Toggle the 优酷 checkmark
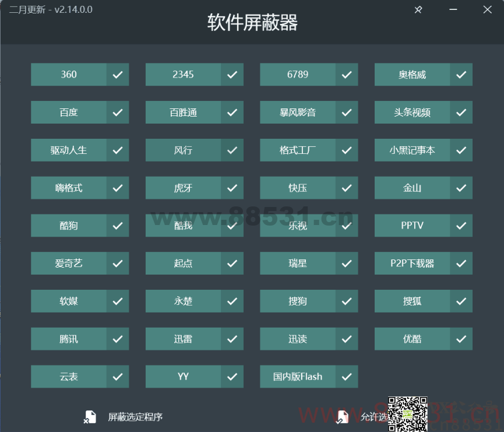This screenshot has width=504, height=432. [x=461, y=339]
